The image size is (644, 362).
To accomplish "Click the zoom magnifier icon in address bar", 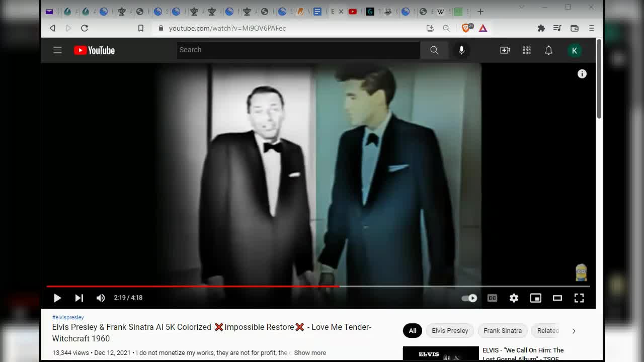I will pyautogui.click(x=446, y=28).
